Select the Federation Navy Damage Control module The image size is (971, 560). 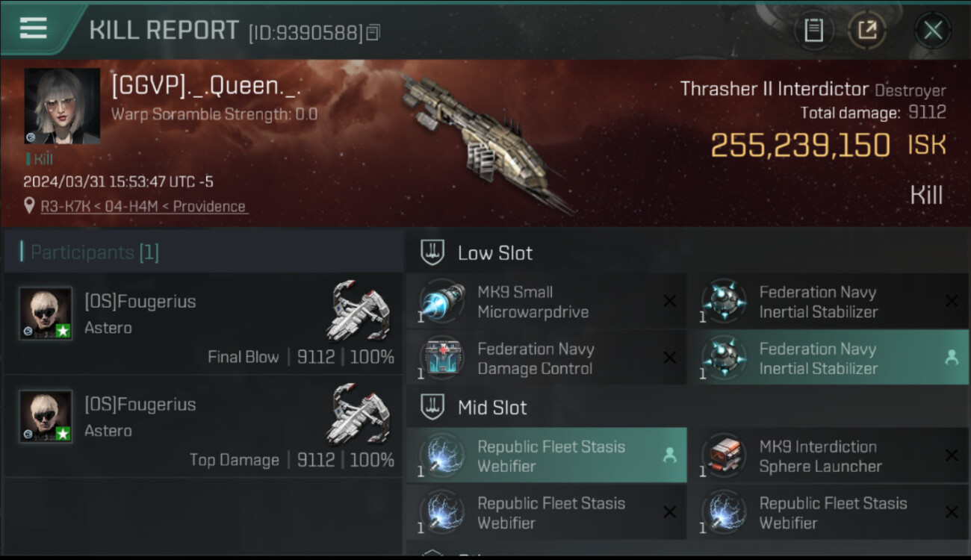[x=546, y=358]
